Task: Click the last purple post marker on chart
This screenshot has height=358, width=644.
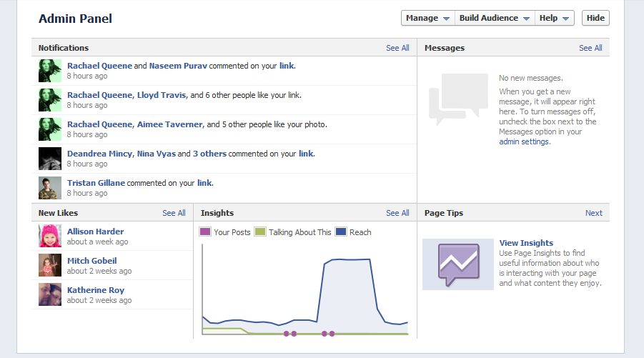Action: click(332, 334)
